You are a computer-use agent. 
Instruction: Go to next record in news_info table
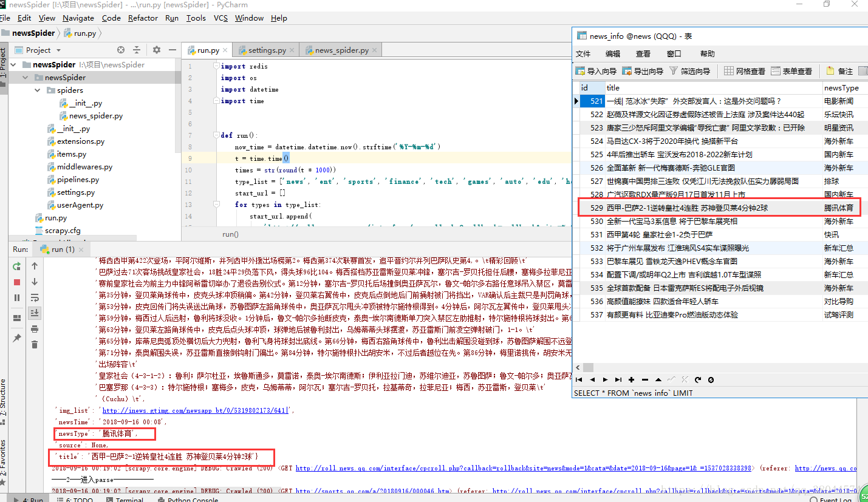tap(605, 379)
